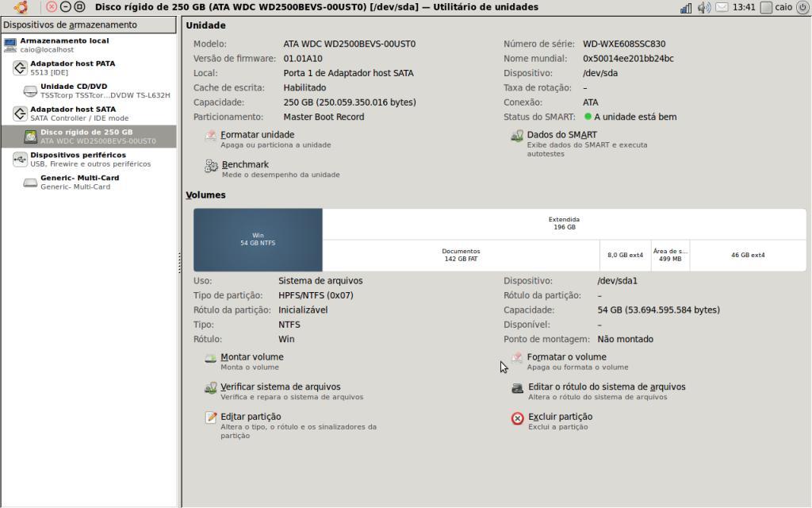Screen dimensions: 812x508
Task: Click the 54 GB (53.694.595.584 bytes) value
Action: click(659, 310)
